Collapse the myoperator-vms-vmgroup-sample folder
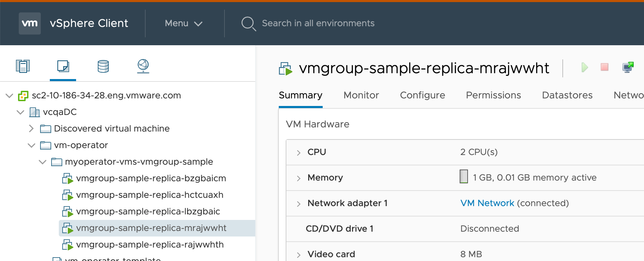Viewport: 644px width, 261px height. (x=43, y=162)
